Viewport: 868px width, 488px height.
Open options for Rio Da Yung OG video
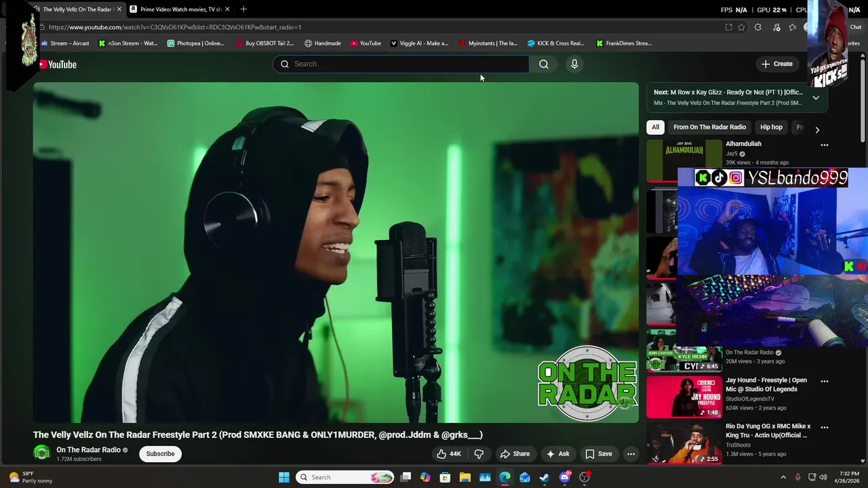(825, 427)
